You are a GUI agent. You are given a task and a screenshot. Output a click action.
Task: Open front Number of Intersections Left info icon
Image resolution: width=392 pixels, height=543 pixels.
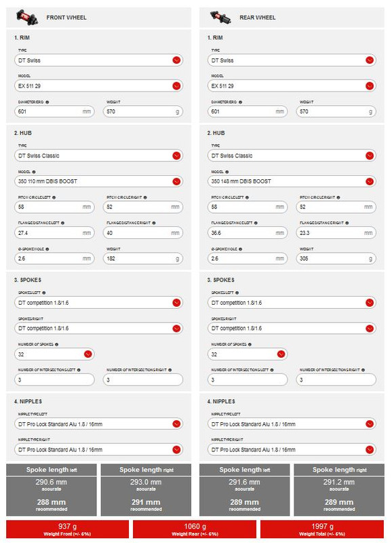tap(79, 370)
